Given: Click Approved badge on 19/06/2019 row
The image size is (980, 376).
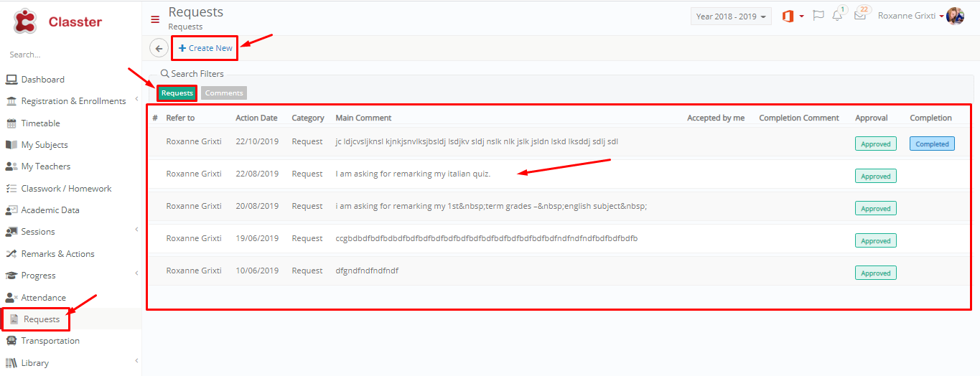Looking at the screenshot, I should pyautogui.click(x=875, y=241).
